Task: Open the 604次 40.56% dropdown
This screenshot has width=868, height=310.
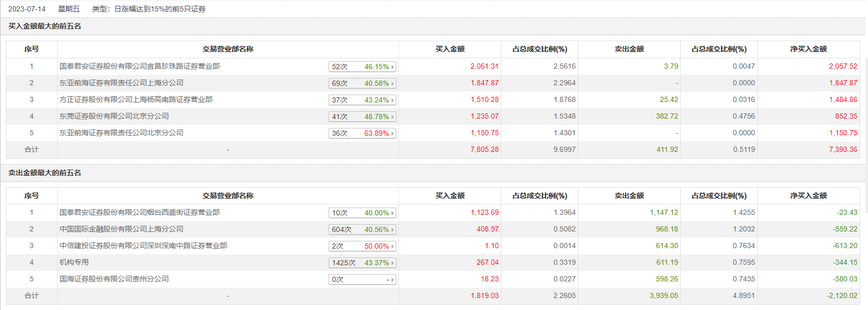Action: pyautogui.click(x=362, y=229)
